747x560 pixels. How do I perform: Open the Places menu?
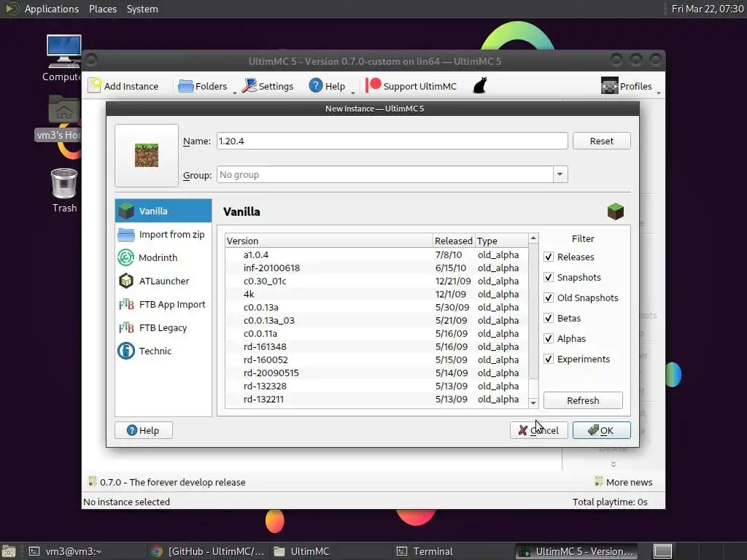pos(102,9)
